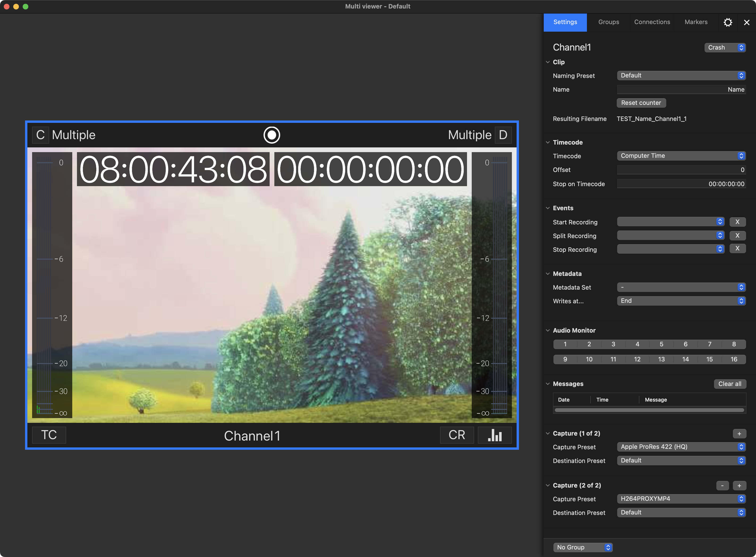Viewport: 756px width, 557px height.
Task: Click the Time column header
Action: point(615,399)
